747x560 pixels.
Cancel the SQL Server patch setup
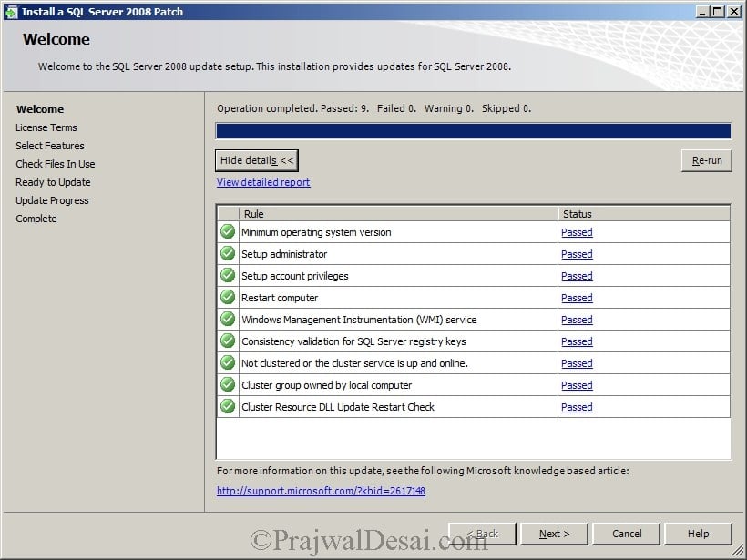(x=627, y=534)
